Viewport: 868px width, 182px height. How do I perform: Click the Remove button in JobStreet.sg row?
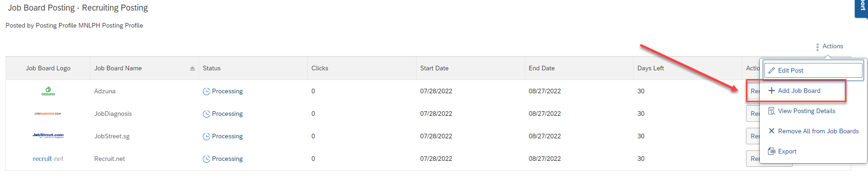[753, 136]
